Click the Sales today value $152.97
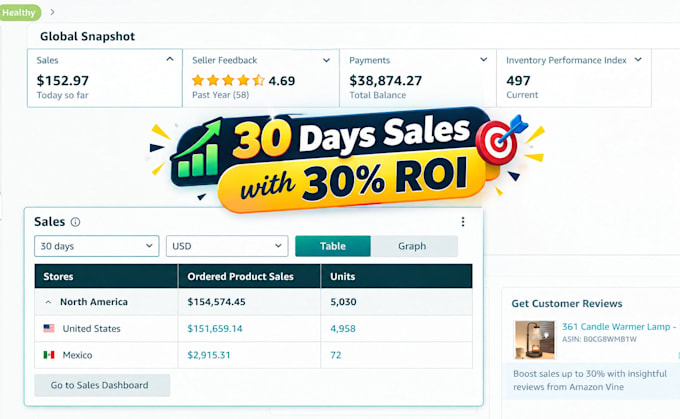680x419 pixels. click(x=62, y=81)
